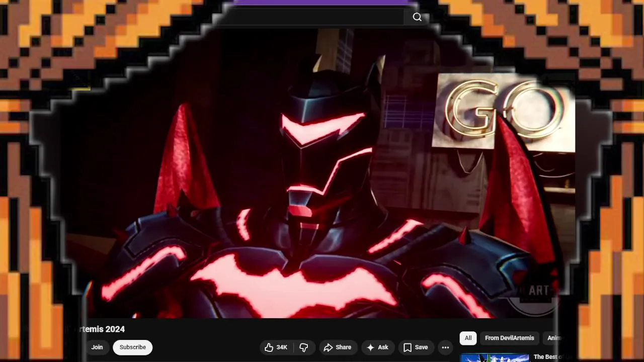
Task: Open the Share dialog
Action: pyautogui.click(x=338, y=347)
